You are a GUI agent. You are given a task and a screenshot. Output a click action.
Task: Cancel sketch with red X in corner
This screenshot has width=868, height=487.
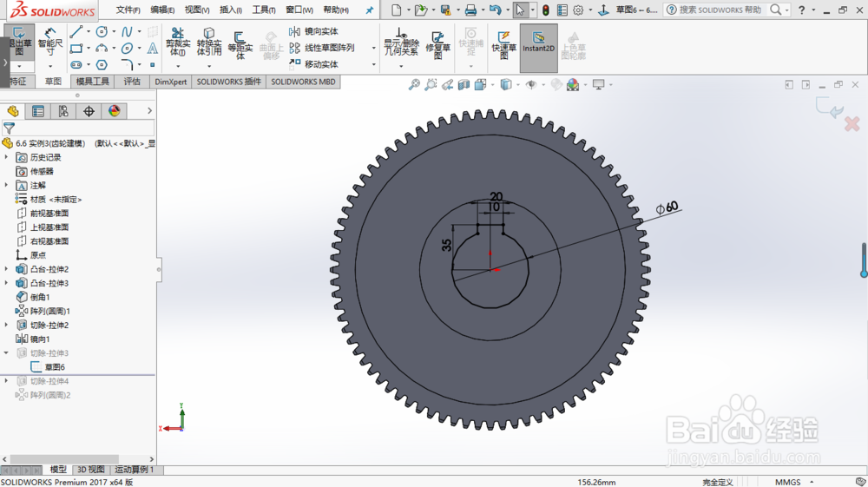[852, 124]
